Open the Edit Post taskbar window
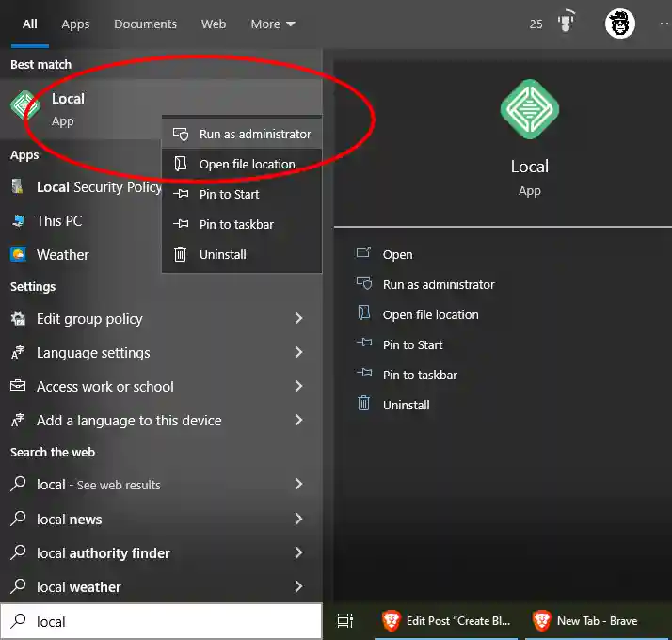The width and height of the screenshot is (672, 640). 446,621
